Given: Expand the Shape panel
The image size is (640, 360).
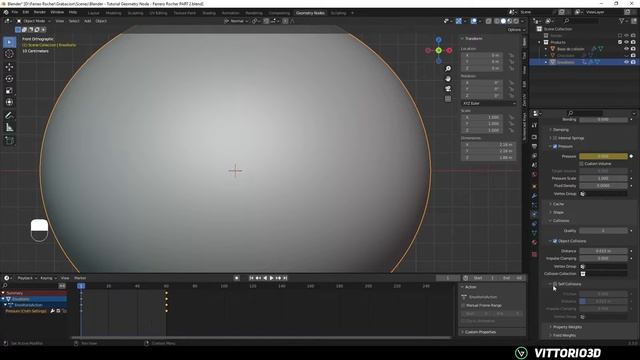Looking at the screenshot, I should pos(558,212).
